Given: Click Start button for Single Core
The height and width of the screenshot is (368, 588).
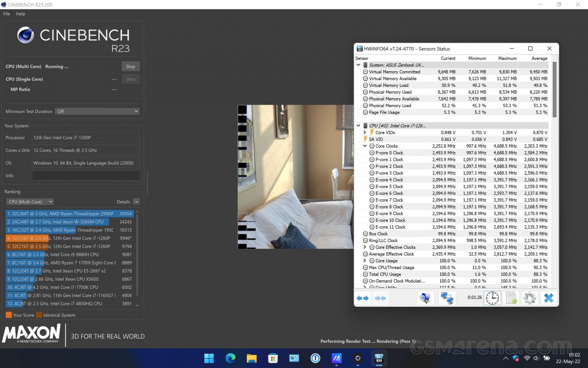Looking at the screenshot, I should tap(130, 79).
